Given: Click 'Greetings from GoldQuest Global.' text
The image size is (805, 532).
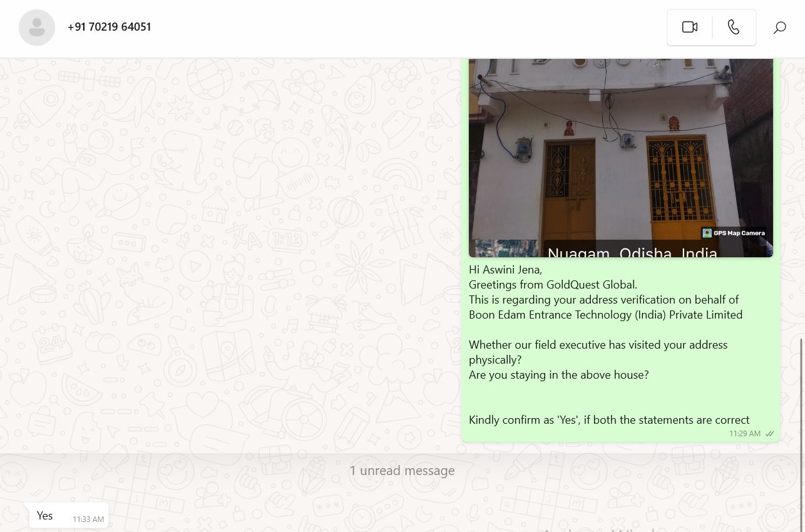Looking at the screenshot, I should pyautogui.click(x=553, y=285).
